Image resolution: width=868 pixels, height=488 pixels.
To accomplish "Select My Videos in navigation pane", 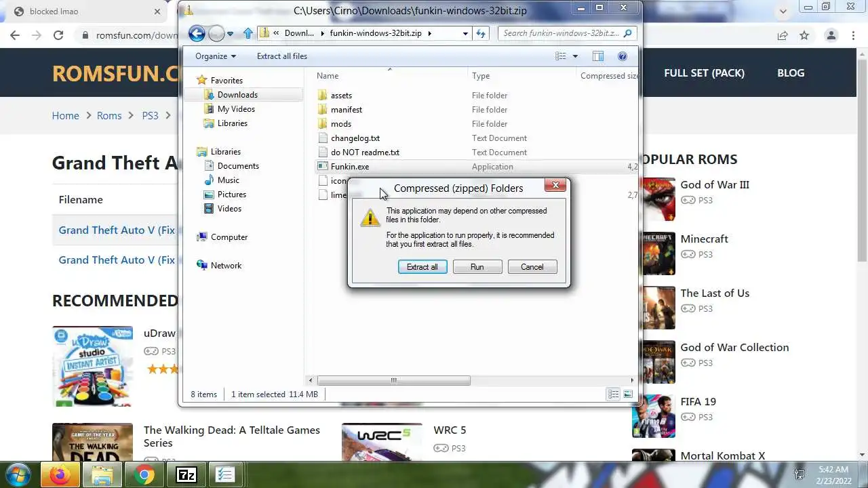I will tap(236, 109).
